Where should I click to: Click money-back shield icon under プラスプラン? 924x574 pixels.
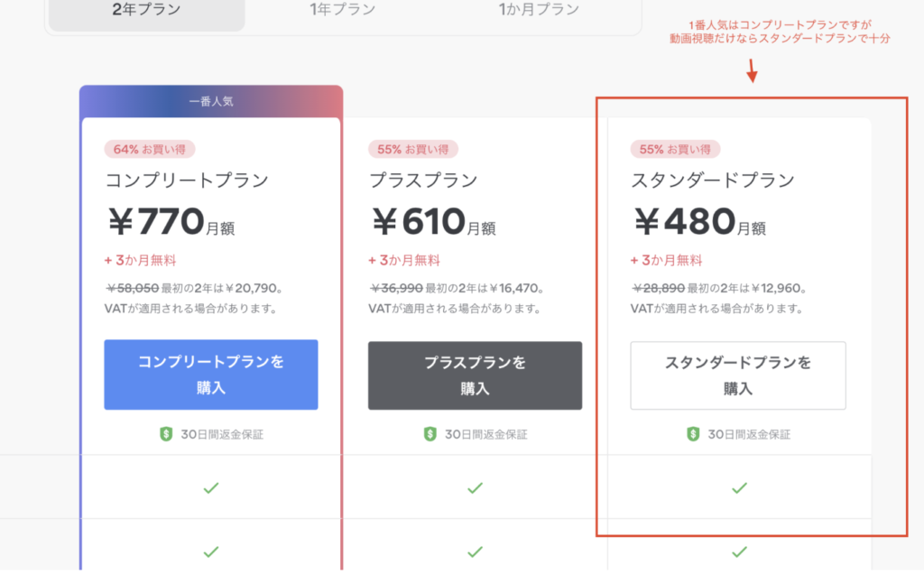[430, 434]
